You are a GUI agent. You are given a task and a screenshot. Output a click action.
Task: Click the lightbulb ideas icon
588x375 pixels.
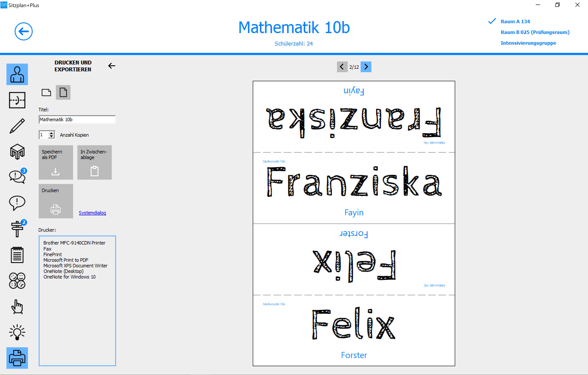[17, 332]
